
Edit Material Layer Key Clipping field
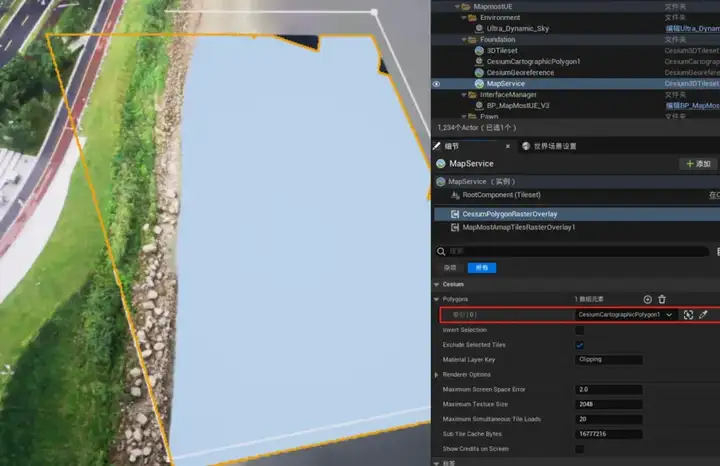[x=608, y=359]
